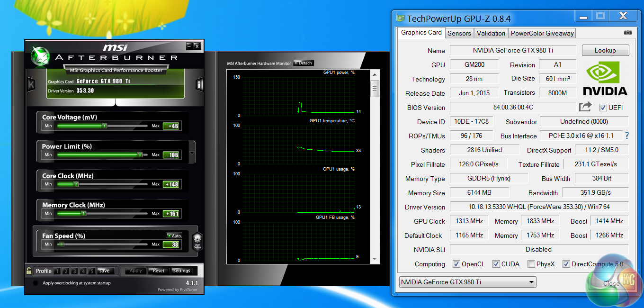Click the NVIDIA logo in GPU-Z
Viewport: 644px width, 308px height.
pyautogui.click(x=605, y=79)
